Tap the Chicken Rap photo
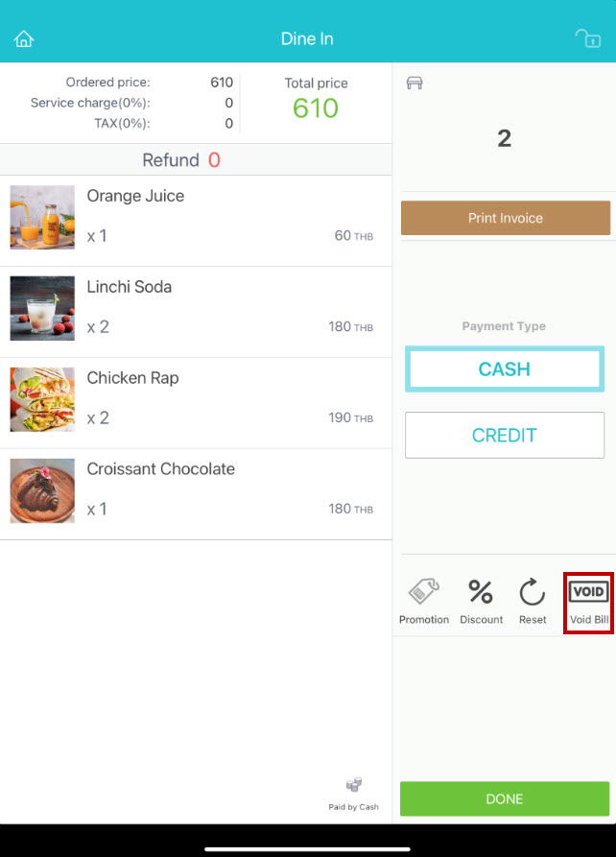The width and height of the screenshot is (616, 857). [42, 400]
